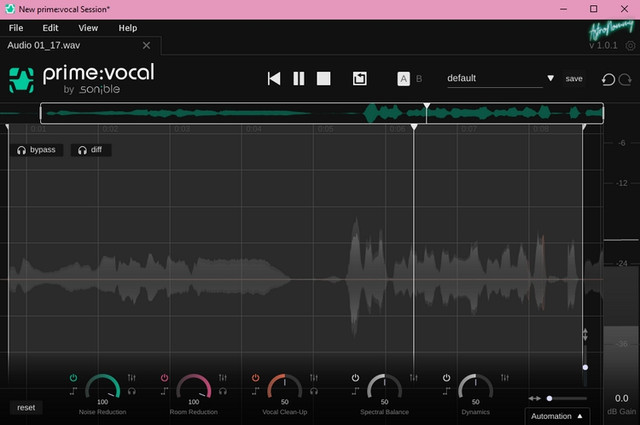Open Dynamics advanced sliders icon
The height and width of the screenshot is (425, 640).
pos(505,378)
